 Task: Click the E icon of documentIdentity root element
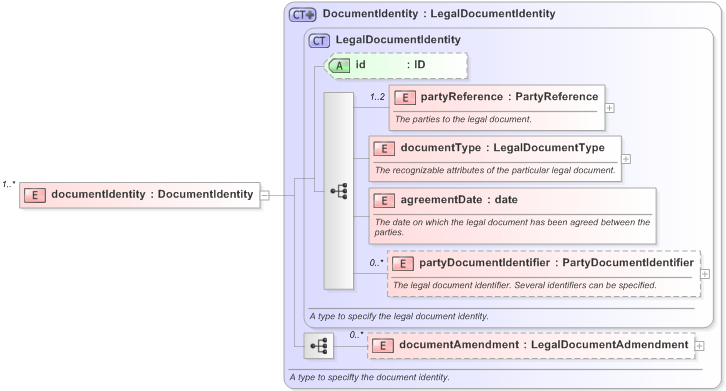[x=35, y=196]
